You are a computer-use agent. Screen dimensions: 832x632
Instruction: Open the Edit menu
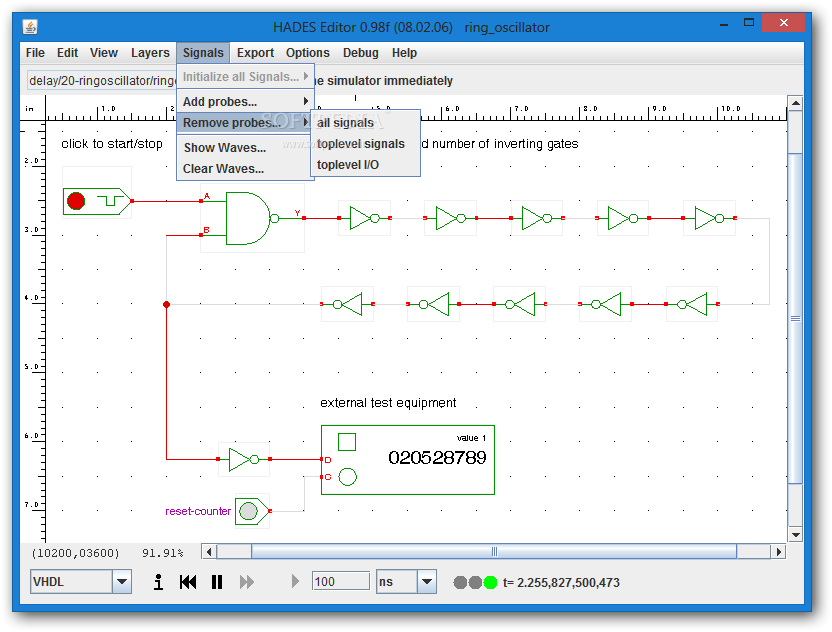(x=67, y=53)
